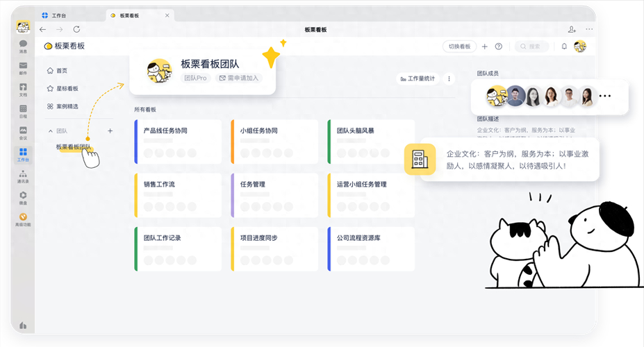Collapse the 团队 section chevron
The height and width of the screenshot is (347, 644).
point(51,131)
